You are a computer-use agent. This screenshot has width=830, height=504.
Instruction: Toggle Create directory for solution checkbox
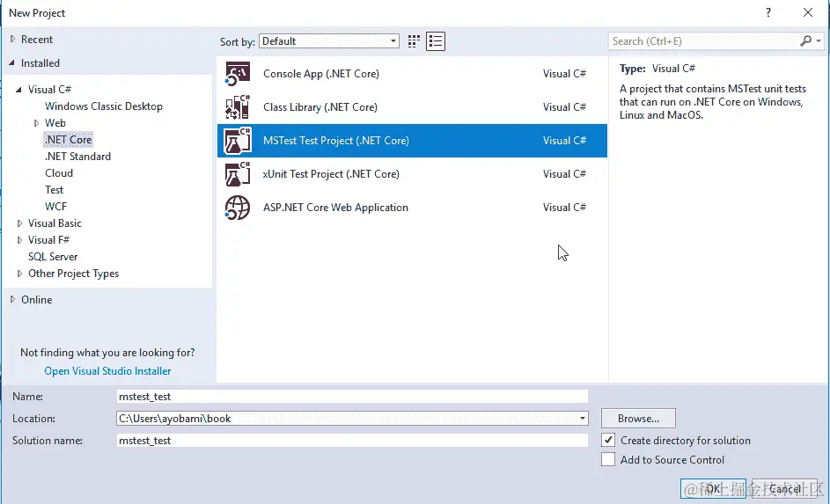608,440
